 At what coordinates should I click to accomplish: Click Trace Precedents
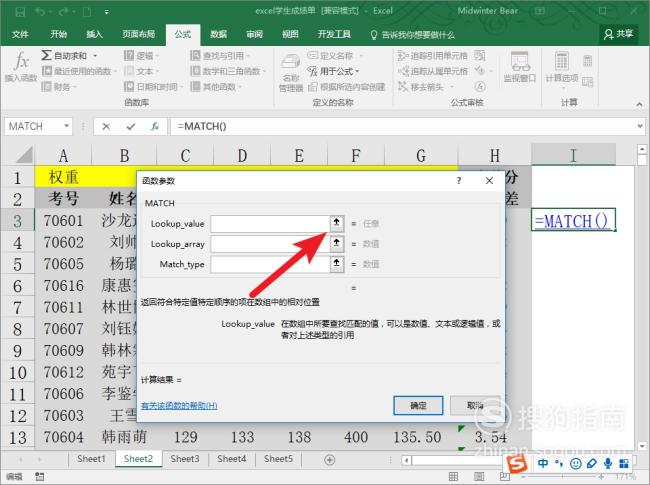point(432,56)
